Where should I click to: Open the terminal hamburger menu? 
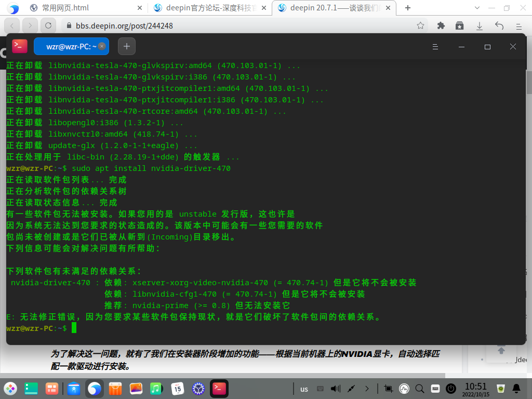(435, 47)
